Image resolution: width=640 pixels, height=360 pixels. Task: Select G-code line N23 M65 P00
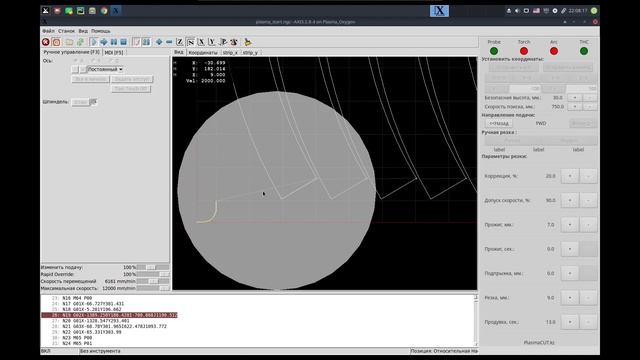(77, 338)
